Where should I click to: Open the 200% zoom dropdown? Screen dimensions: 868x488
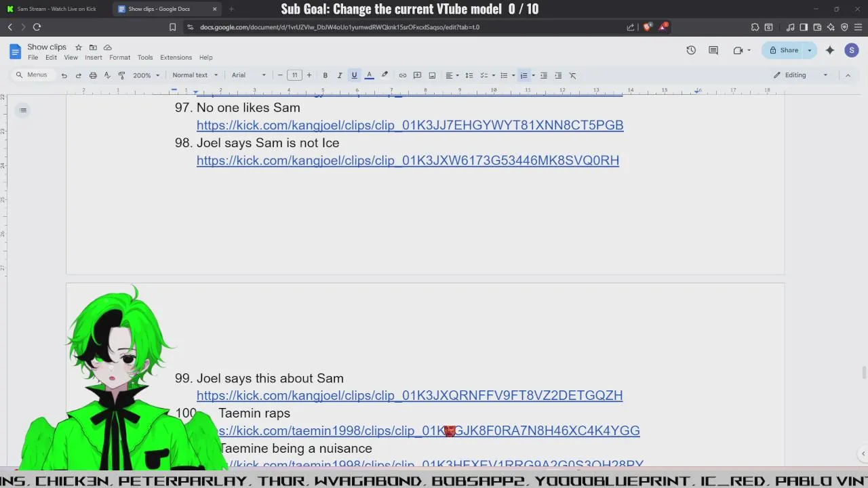click(x=146, y=75)
